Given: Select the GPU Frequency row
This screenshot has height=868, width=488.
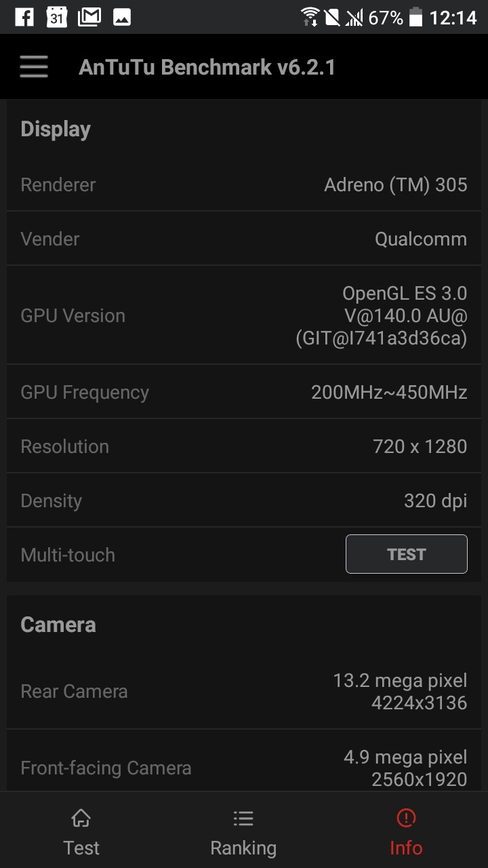Looking at the screenshot, I should point(244,392).
